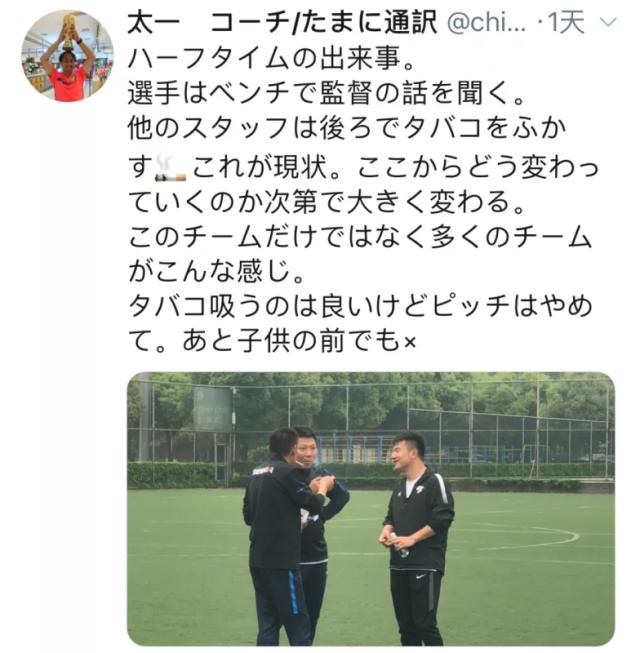Image resolution: width=640 pixels, height=653 pixels.
Task: Click the @chi... username handle
Action: (486, 23)
